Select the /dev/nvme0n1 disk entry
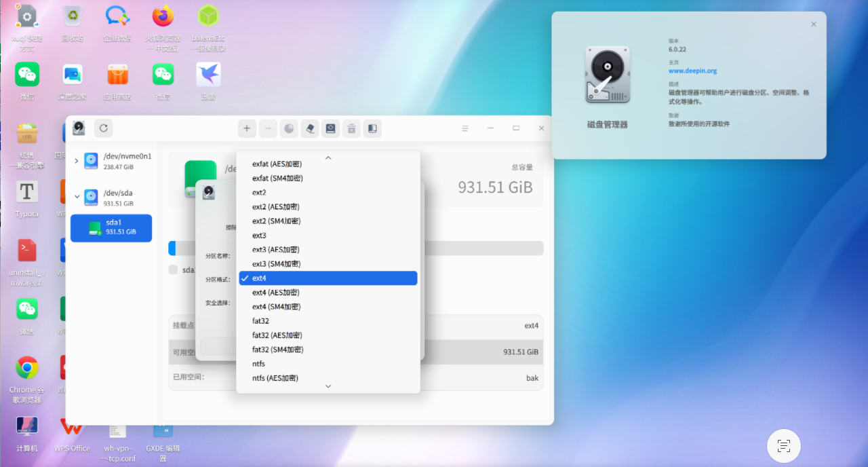 click(x=111, y=161)
